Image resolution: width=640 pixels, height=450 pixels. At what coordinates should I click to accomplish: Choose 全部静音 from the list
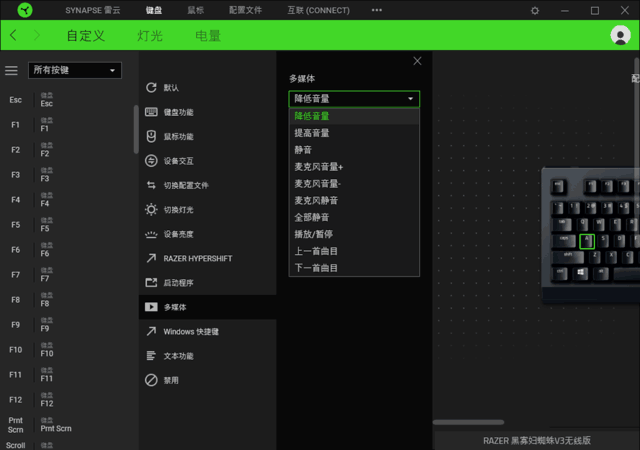point(354,217)
